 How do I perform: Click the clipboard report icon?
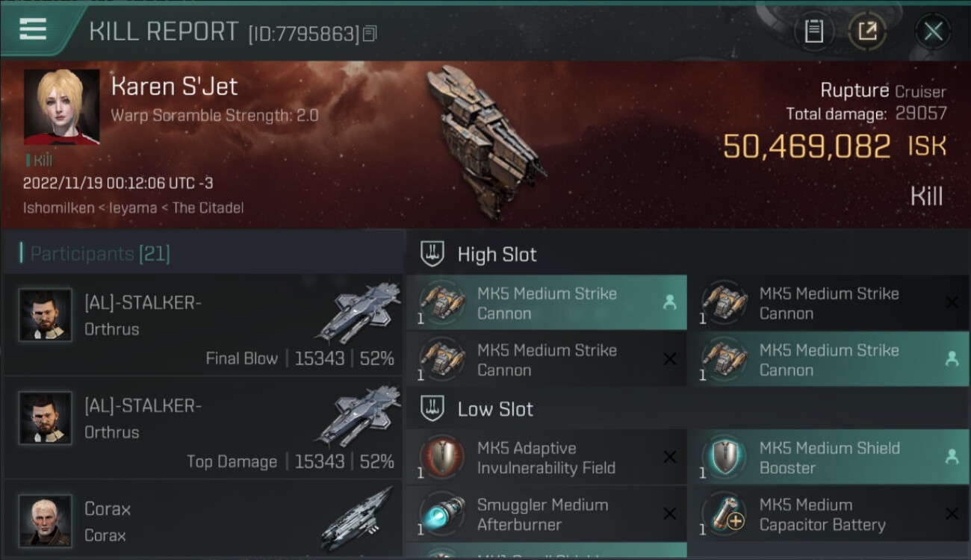(813, 31)
